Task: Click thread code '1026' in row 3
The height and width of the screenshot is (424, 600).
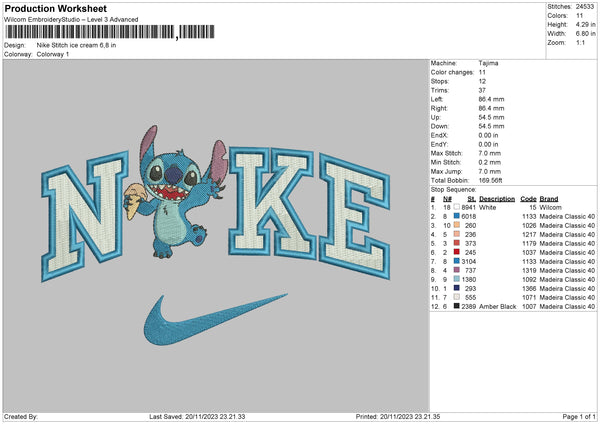Action: [529, 225]
